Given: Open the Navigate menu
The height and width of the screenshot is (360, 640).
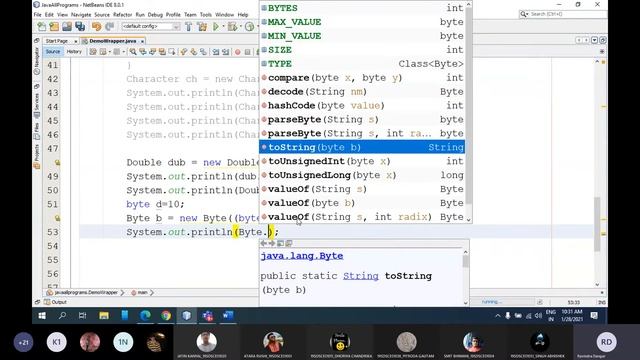Looking at the screenshot, I should 81,15.
